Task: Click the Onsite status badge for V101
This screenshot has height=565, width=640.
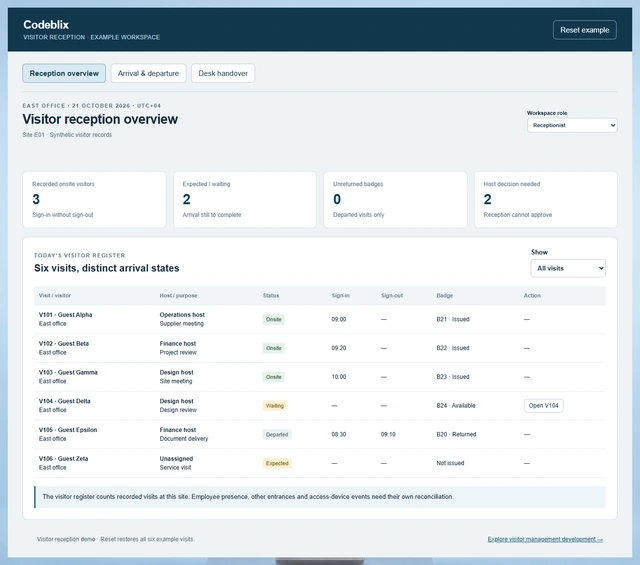Action: click(273, 319)
